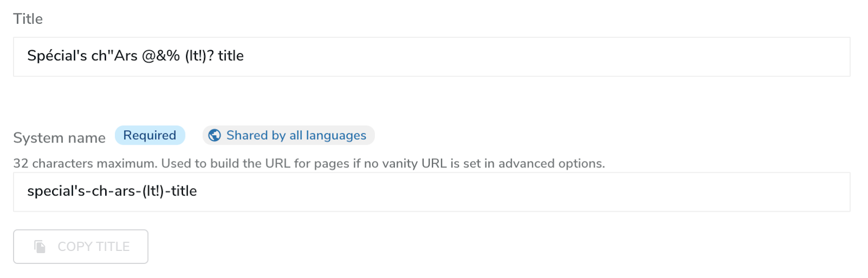Viewport: 868px width, 278px height.
Task: Click the copy icon on the Copy Title button
Action: [40, 247]
